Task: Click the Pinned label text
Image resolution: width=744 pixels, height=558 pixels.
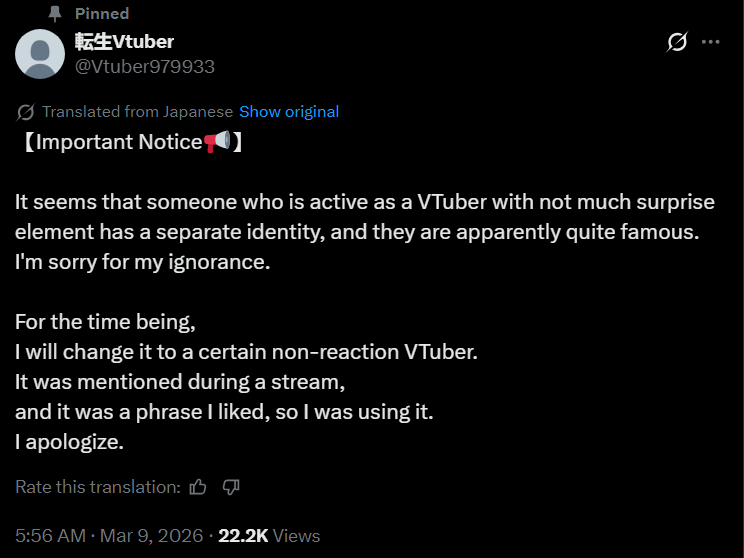Action: [x=102, y=13]
